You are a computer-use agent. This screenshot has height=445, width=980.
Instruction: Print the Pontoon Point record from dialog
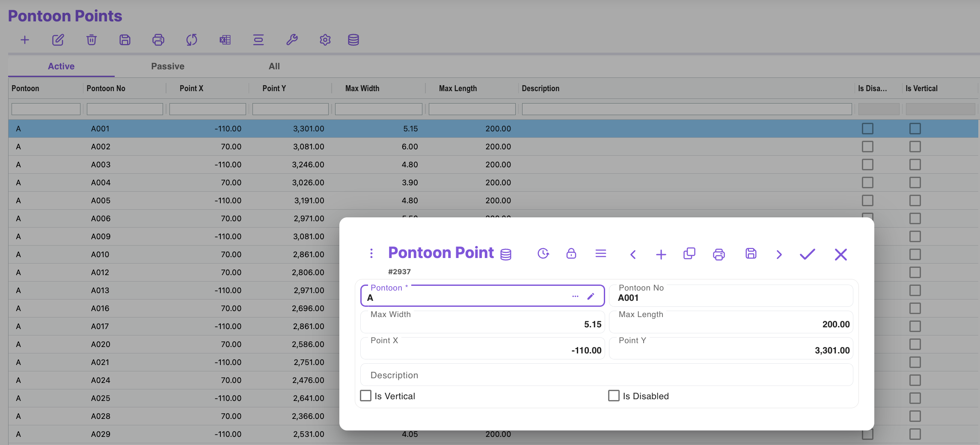point(719,255)
